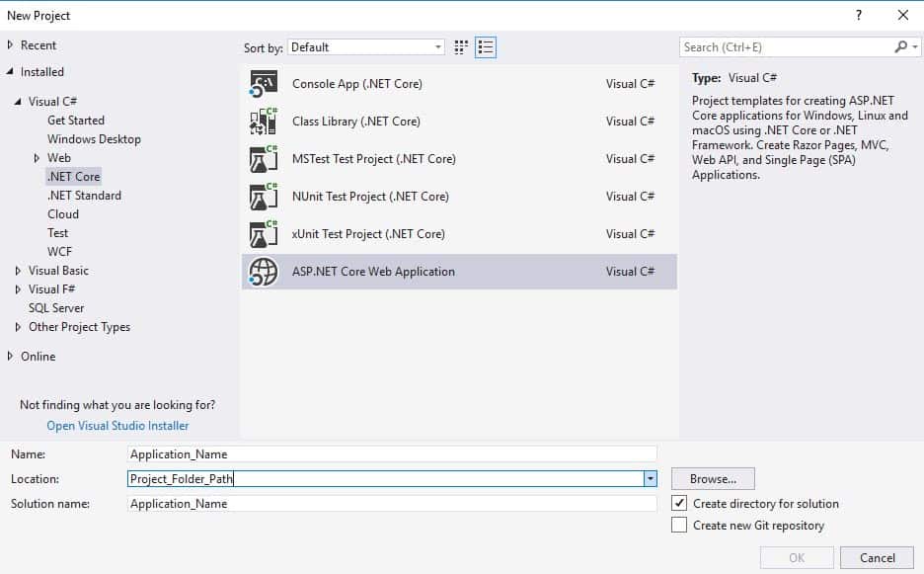Click the search magnifier icon
Viewport: 924px width, 574px height.
900,47
